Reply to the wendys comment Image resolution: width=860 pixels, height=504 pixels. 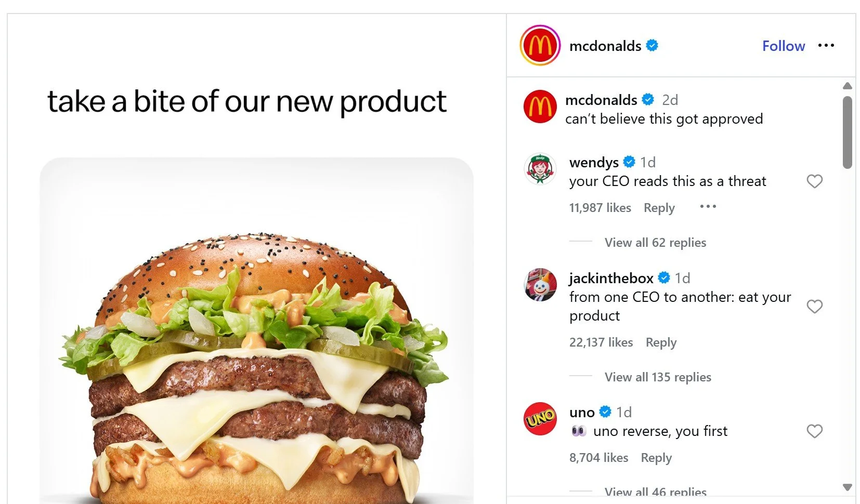point(659,208)
